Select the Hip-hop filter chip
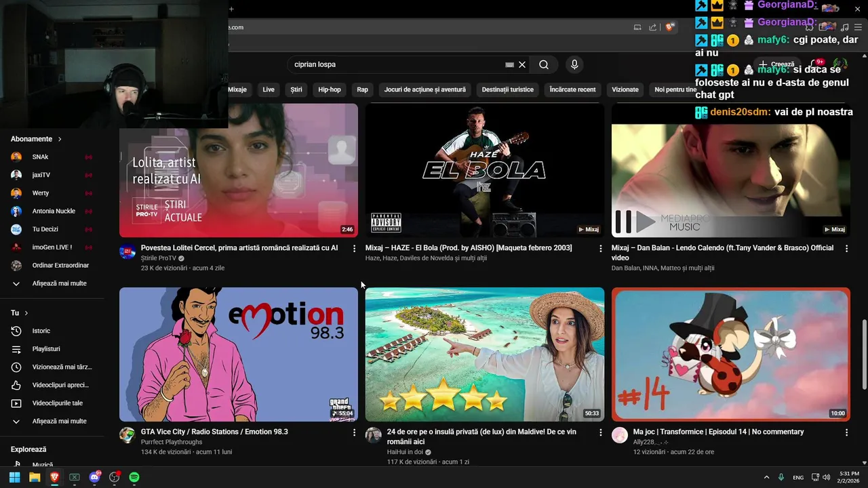Screen dimensions: 868x488 coord(330,89)
